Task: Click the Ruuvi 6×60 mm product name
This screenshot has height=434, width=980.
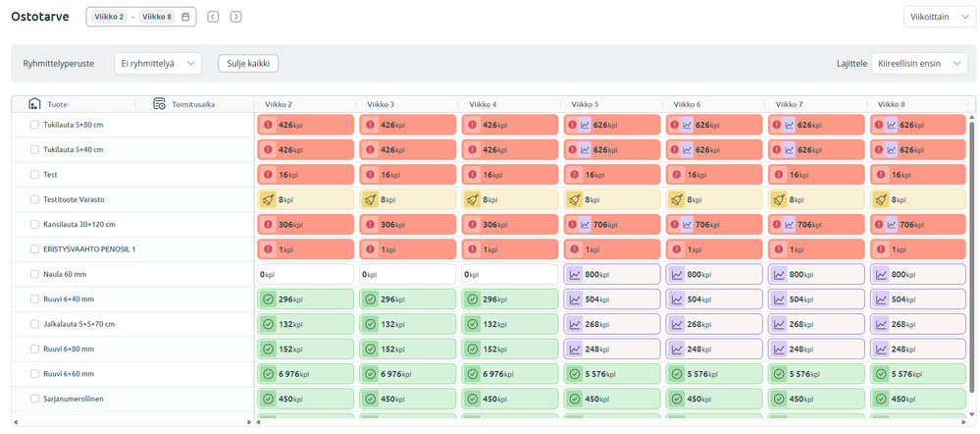Action: (69, 374)
